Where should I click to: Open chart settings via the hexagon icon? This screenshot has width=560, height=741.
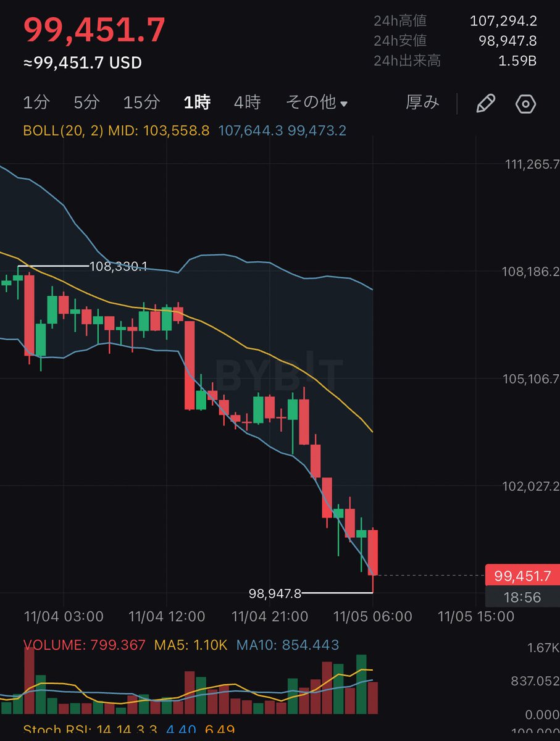[x=525, y=103]
